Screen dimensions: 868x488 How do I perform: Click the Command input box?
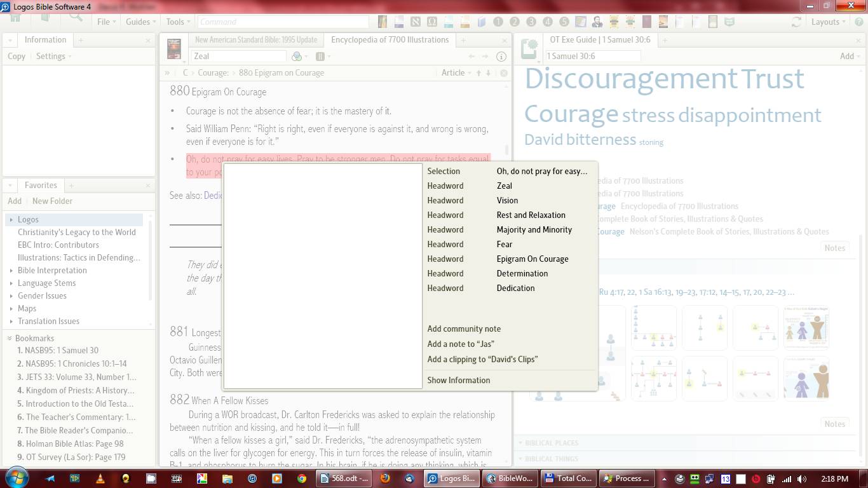[x=283, y=22]
